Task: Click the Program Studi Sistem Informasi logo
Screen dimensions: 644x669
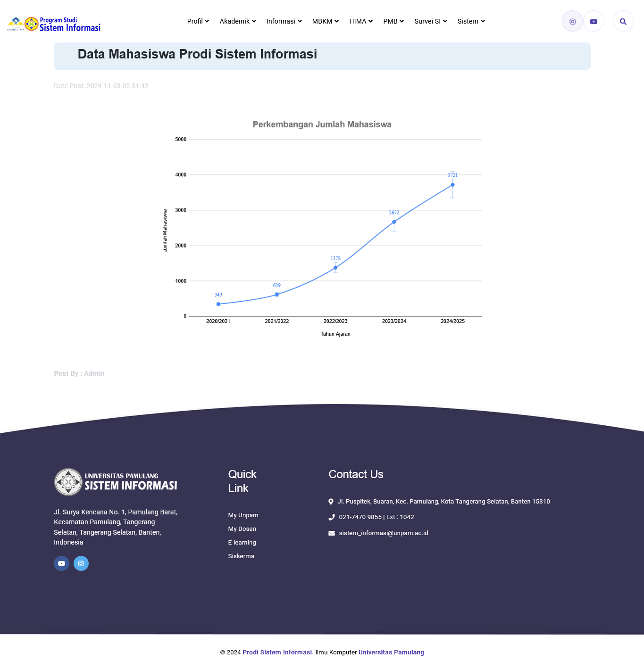Action: (x=54, y=24)
